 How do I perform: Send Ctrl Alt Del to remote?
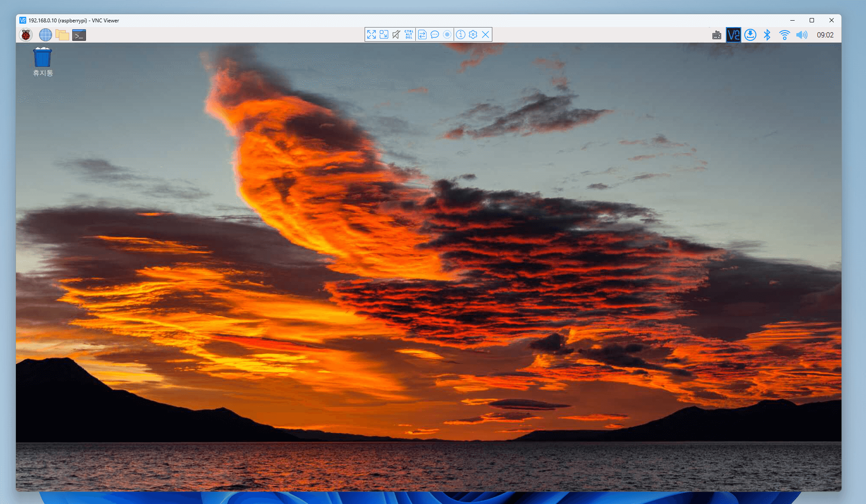pyautogui.click(x=409, y=35)
